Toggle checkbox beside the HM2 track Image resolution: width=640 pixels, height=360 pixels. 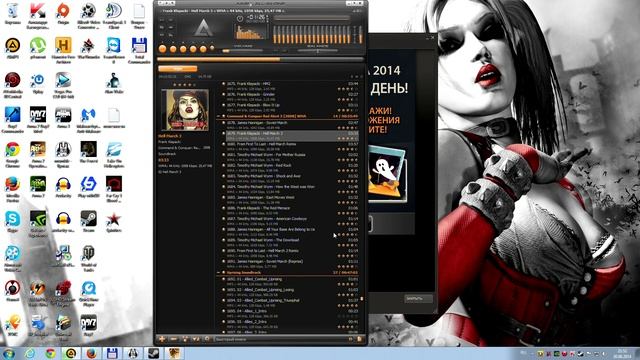[x=224, y=84]
